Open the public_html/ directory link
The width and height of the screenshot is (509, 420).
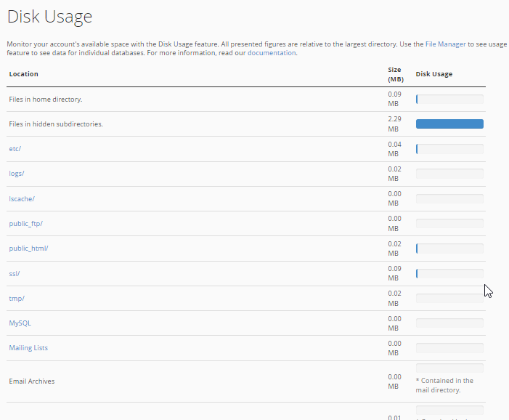(28, 249)
